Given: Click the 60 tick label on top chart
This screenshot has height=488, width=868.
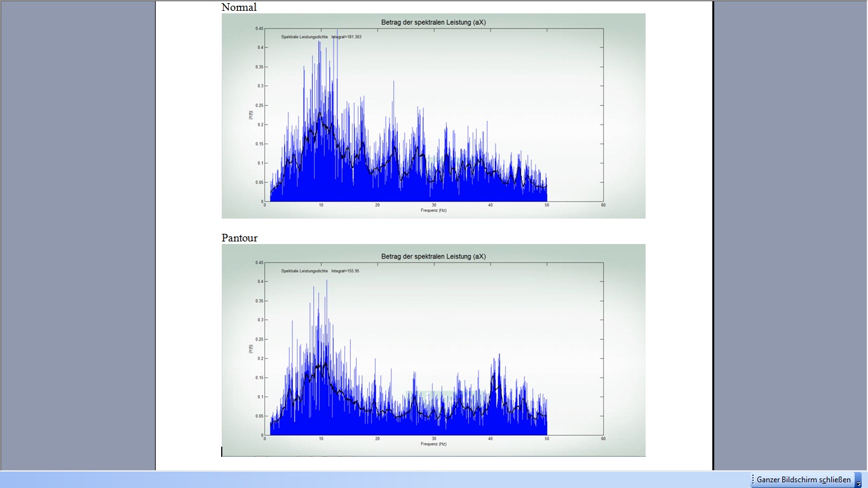Looking at the screenshot, I should tap(603, 205).
